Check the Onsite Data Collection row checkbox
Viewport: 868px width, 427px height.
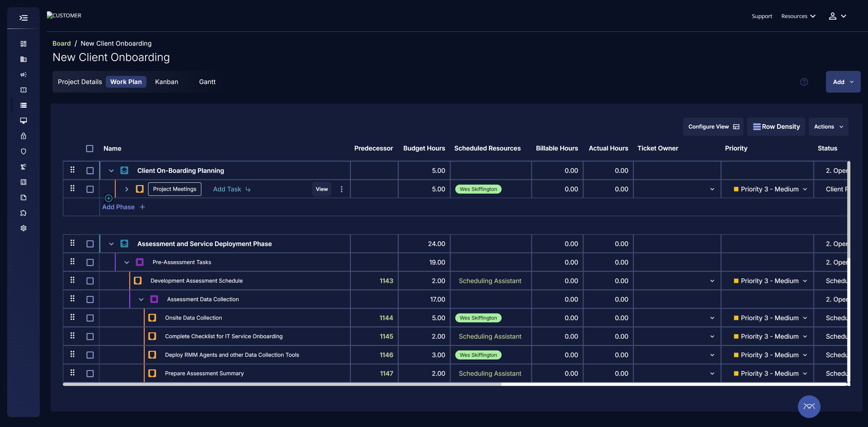90,318
